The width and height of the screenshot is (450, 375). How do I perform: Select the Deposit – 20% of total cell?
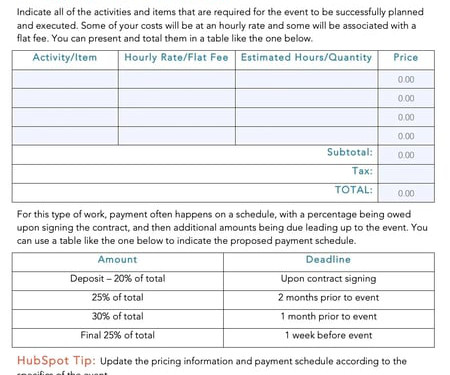(x=118, y=279)
